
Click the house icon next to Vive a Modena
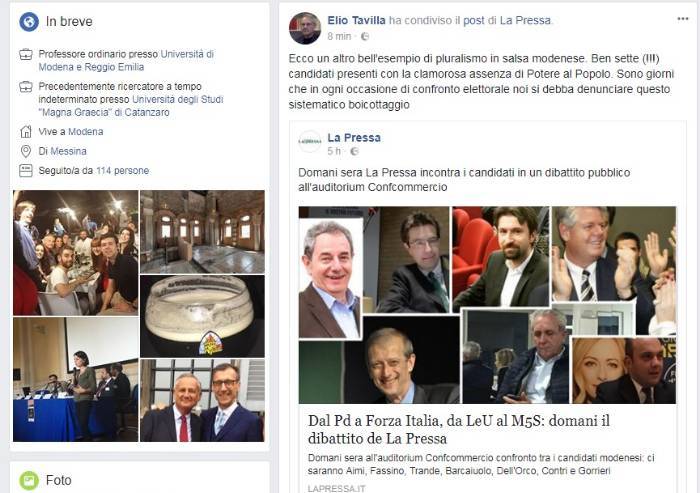click(x=26, y=132)
